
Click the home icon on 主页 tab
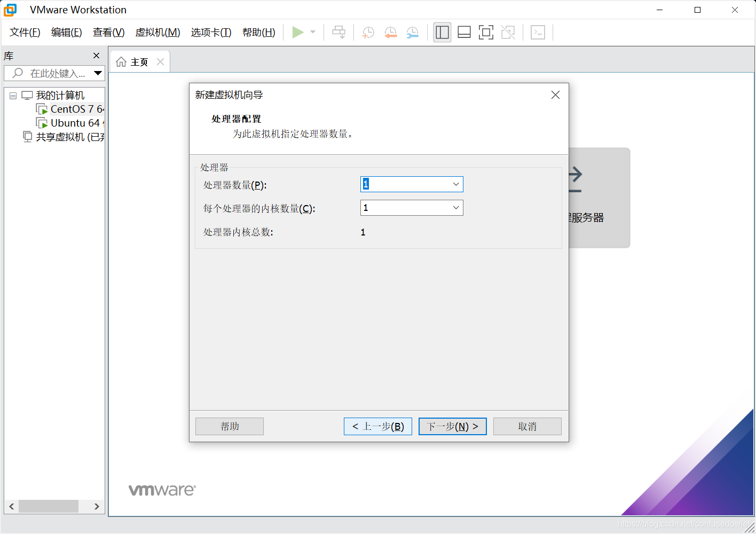pyautogui.click(x=121, y=62)
